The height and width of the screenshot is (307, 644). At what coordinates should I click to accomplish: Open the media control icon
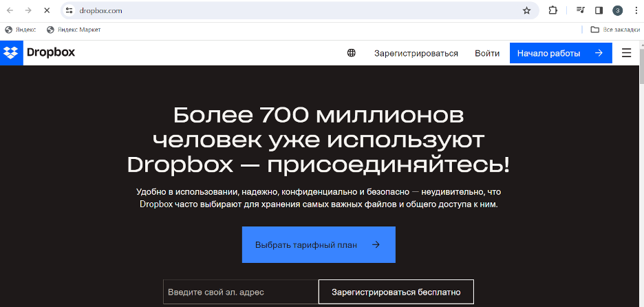pyautogui.click(x=580, y=11)
